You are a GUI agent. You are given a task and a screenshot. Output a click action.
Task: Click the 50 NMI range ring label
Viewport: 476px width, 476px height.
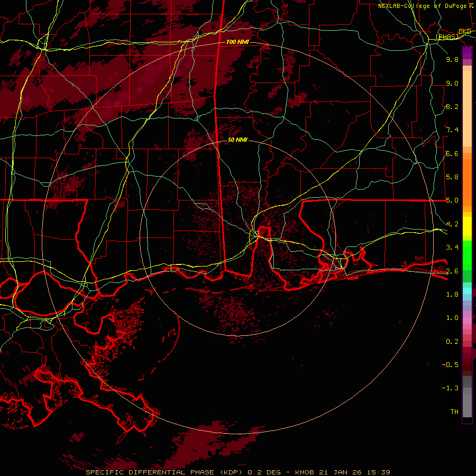[237, 140]
